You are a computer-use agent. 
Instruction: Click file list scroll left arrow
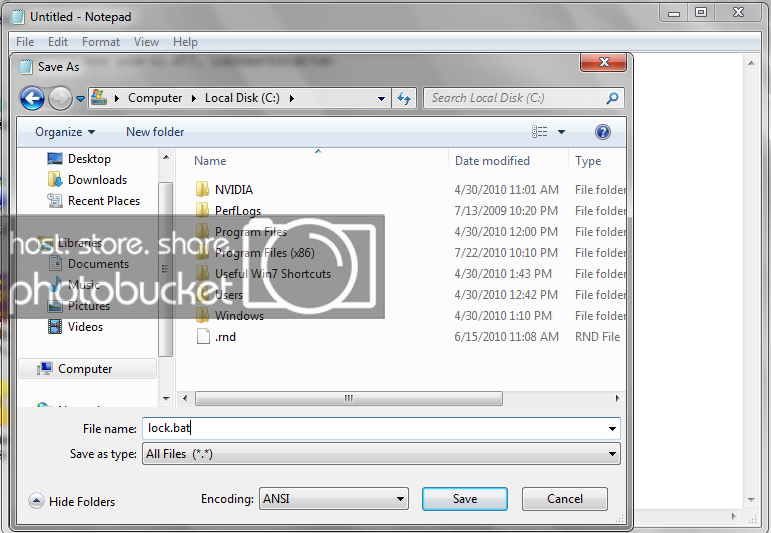pyautogui.click(x=185, y=398)
